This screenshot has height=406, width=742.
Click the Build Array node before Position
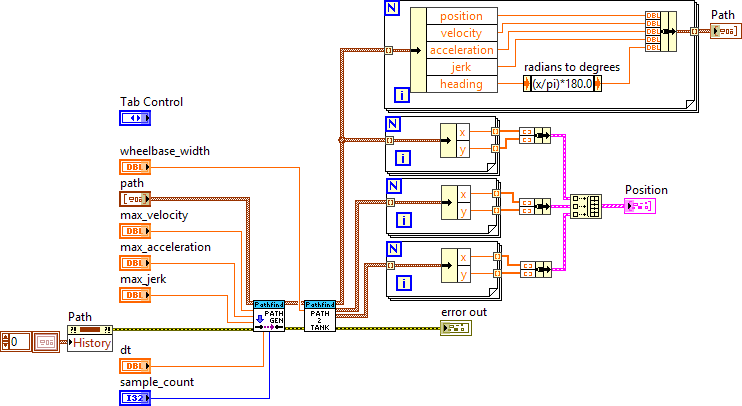(586, 205)
